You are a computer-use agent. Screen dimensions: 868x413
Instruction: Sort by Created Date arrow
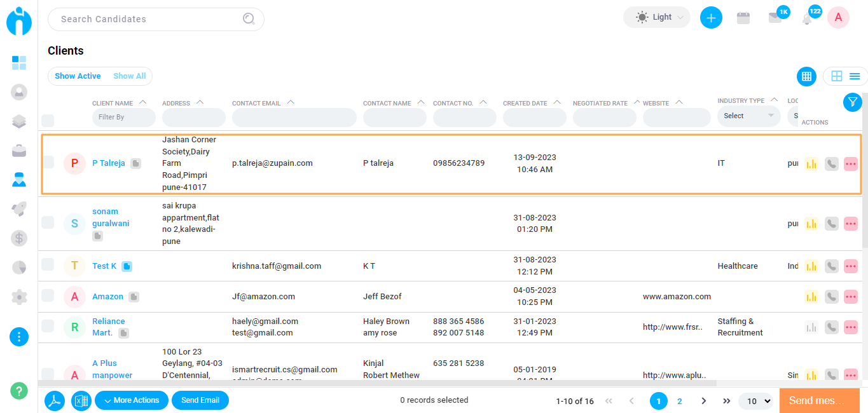click(557, 102)
